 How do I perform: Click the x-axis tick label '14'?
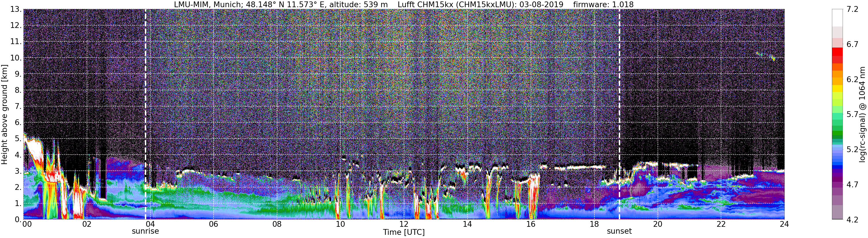tap(467, 224)
